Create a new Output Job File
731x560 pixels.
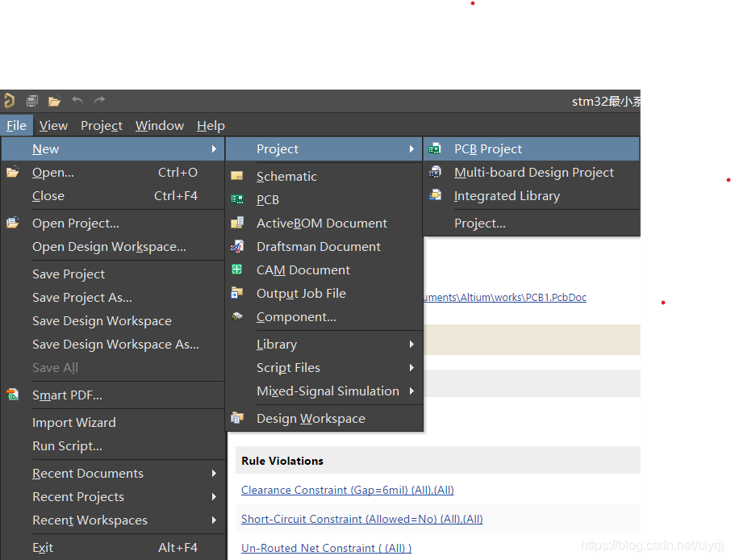[301, 294]
